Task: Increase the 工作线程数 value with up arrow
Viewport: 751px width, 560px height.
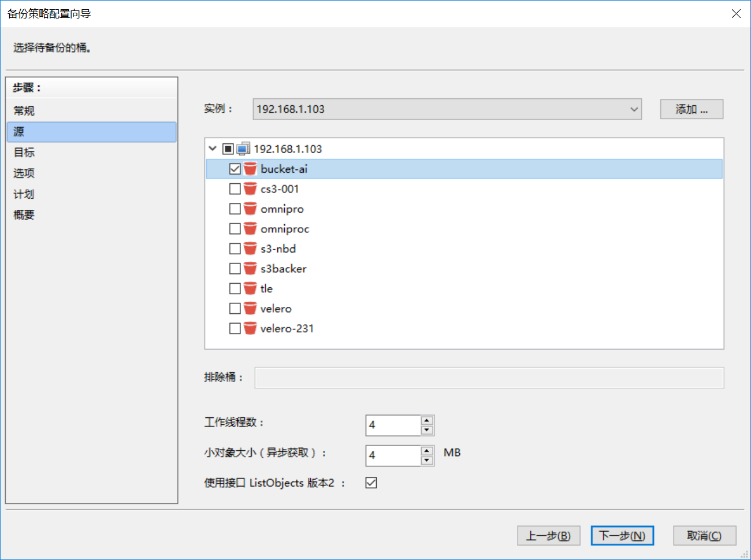Action: pyautogui.click(x=427, y=420)
